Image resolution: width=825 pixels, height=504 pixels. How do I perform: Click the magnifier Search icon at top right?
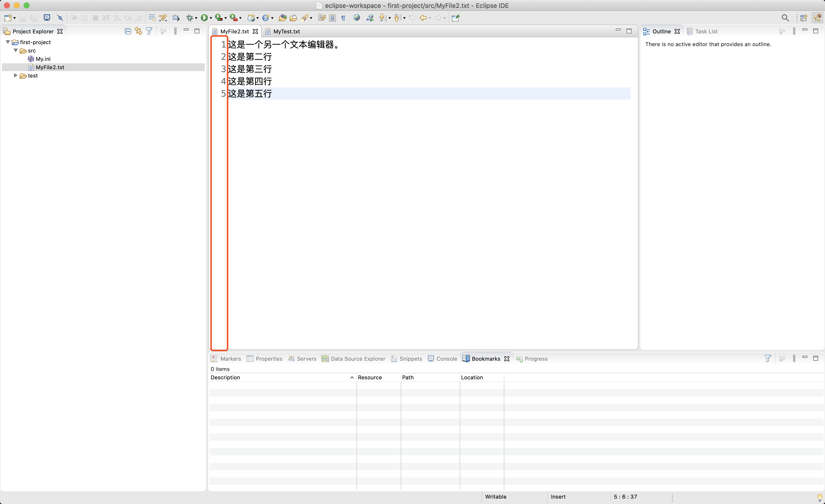tap(785, 18)
